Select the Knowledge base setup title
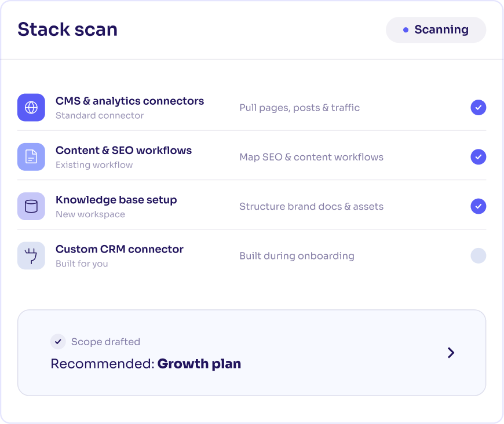The image size is (504, 424). click(116, 200)
